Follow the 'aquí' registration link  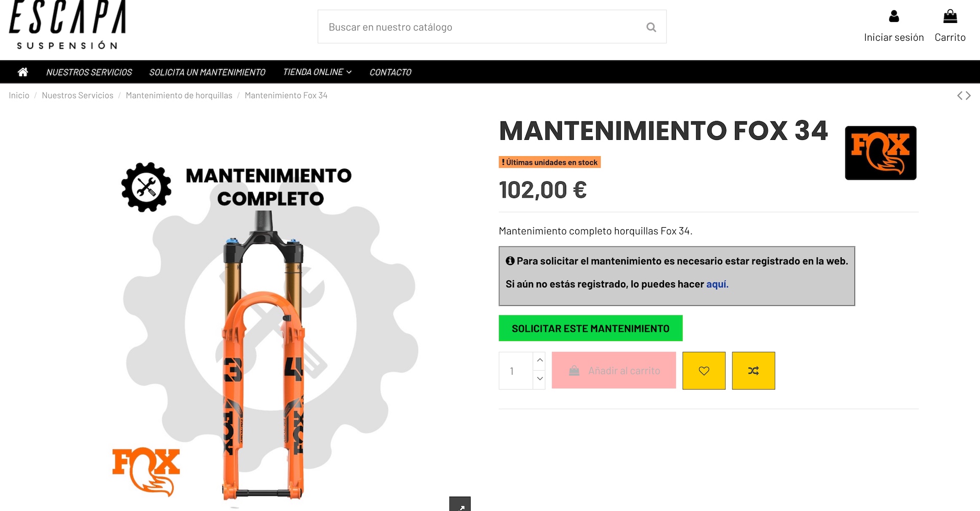717,284
